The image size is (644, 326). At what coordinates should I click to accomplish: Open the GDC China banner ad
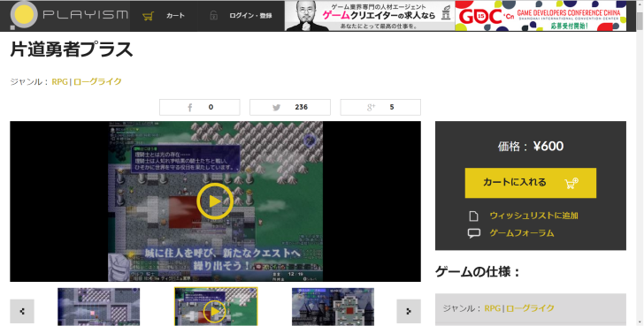pos(540,16)
